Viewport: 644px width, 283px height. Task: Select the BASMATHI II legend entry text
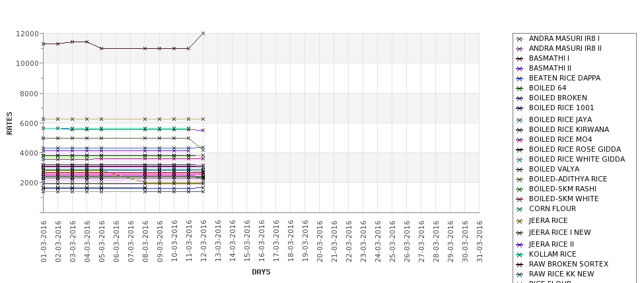pyautogui.click(x=550, y=68)
